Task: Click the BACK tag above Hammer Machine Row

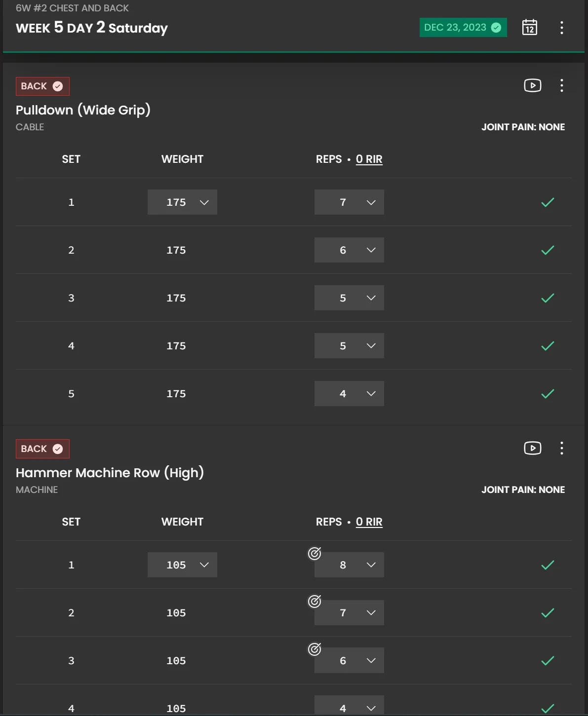Action: click(42, 449)
